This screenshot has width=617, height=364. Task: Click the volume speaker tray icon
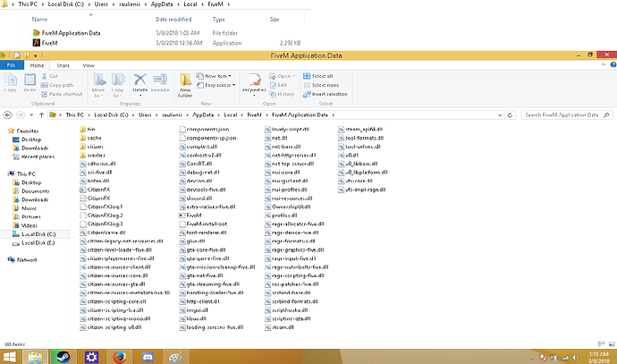[576, 358]
